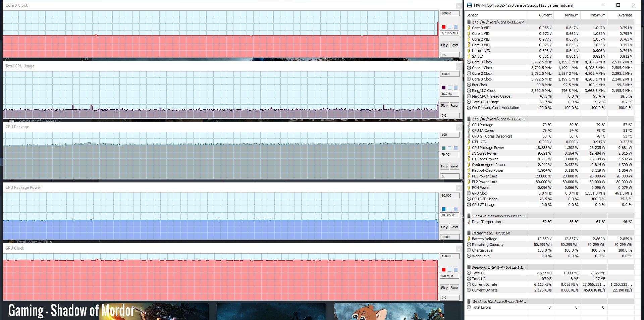Click the Maximum column header

coord(597,15)
